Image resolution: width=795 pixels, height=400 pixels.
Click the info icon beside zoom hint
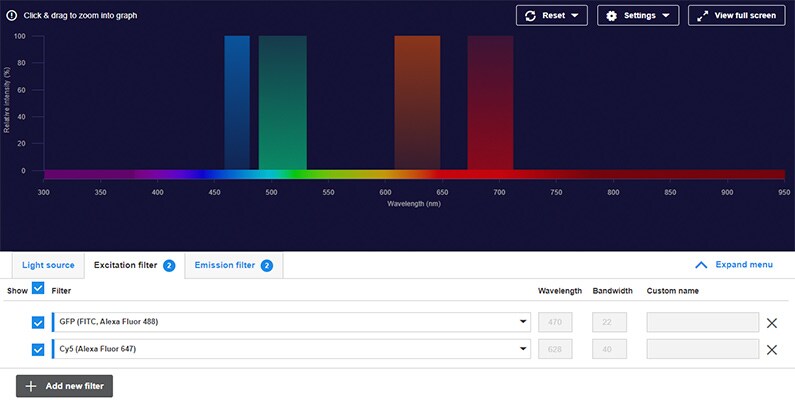(x=11, y=16)
